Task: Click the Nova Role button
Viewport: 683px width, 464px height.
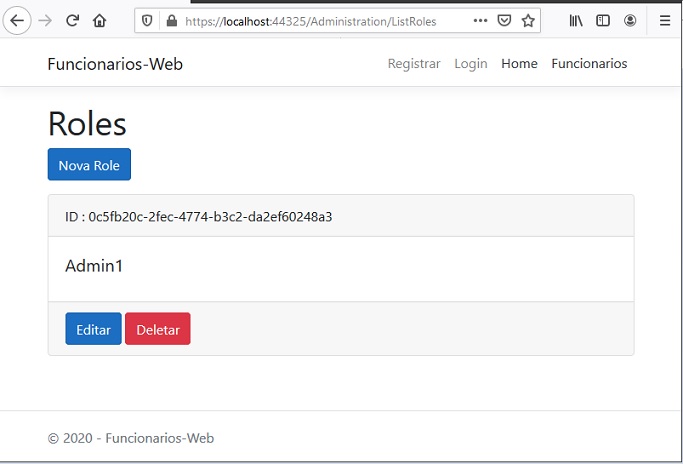Action: coord(89,164)
